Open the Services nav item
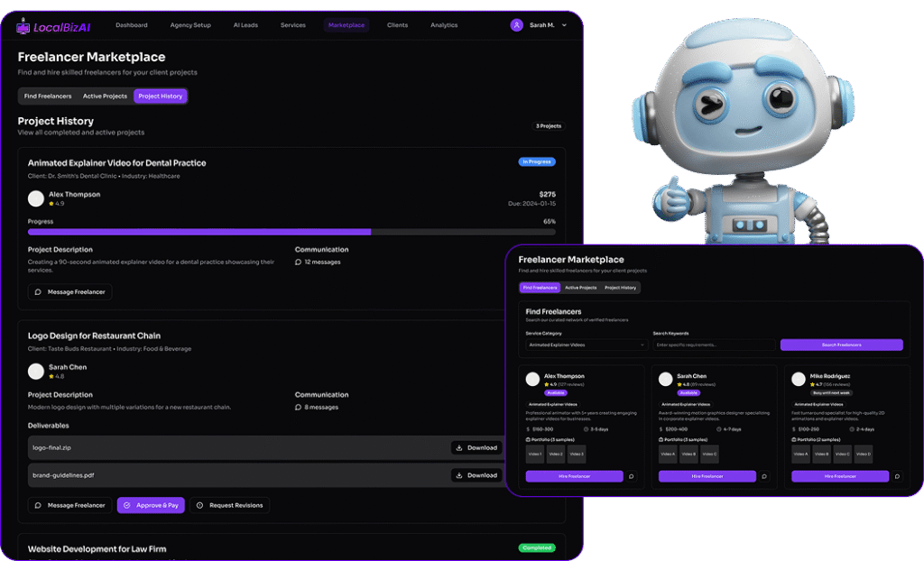Viewport: 924px width, 561px height. pos(293,25)
